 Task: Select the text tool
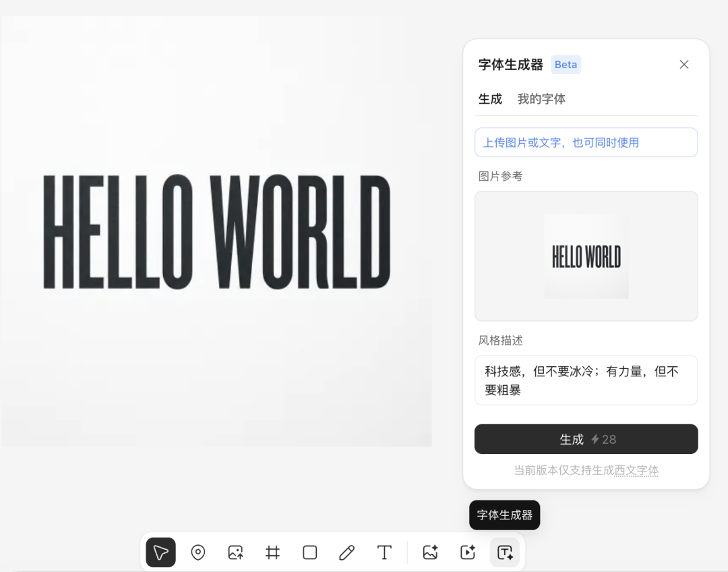coord(384,552)
